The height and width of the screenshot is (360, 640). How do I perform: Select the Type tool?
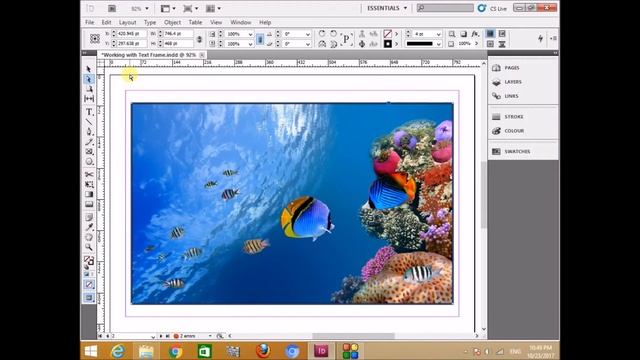click(x=89, y=112)
